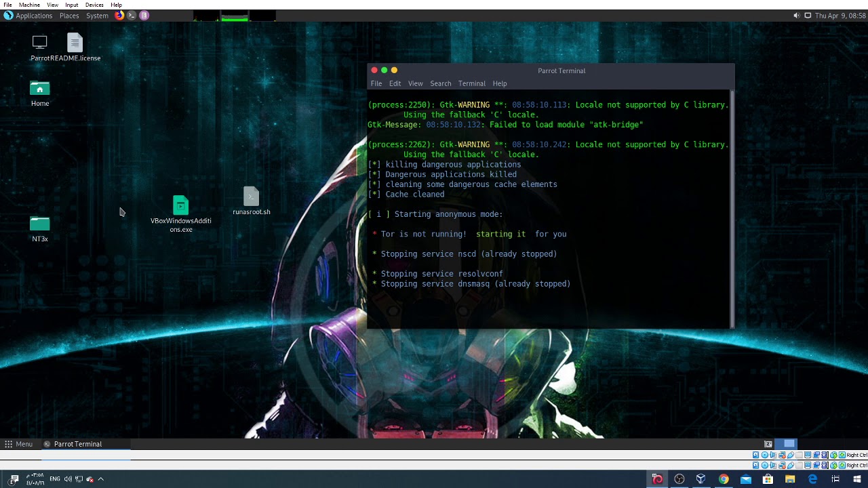Expand hidden Windows tray icons chevron
The width and height of the screenshot is (868, 488).
[100, 479]
